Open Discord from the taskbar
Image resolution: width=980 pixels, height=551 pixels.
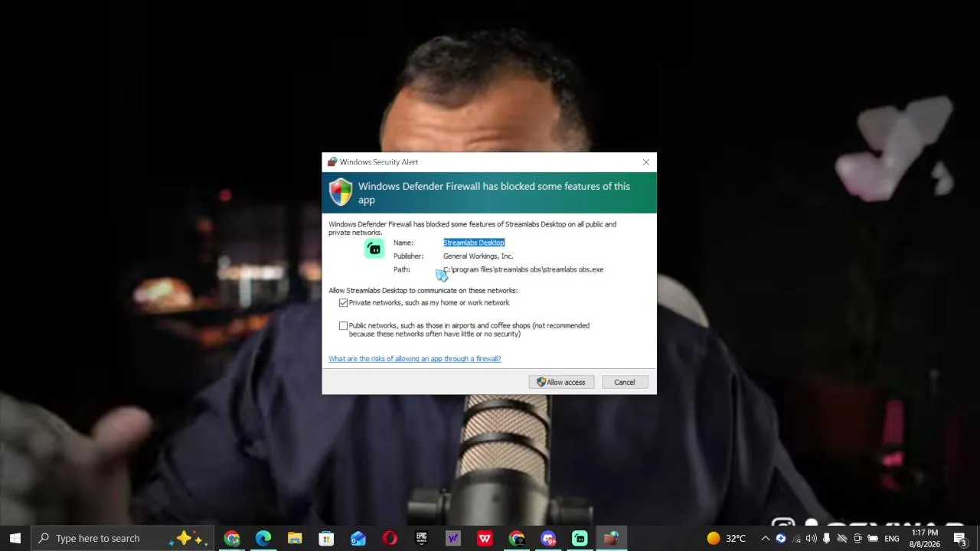548,538
